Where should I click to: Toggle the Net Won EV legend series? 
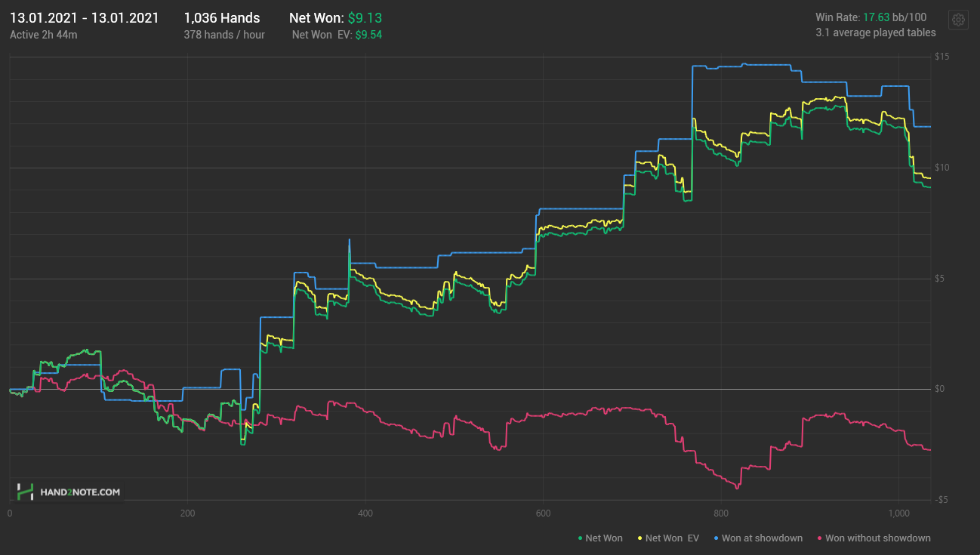click(670, 538)
